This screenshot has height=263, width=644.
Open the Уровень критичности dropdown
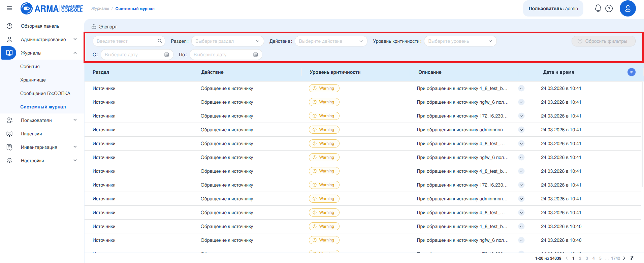(460, 41)
